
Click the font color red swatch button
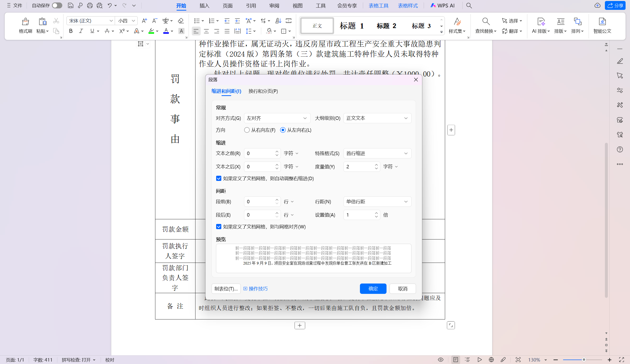pos(166,31)
